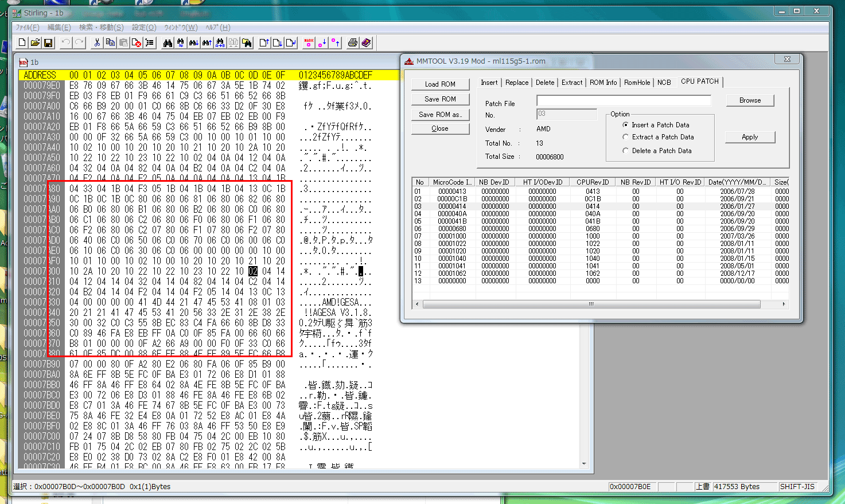Redo the edit in Stirling toolbar

(x=79, y=42)
